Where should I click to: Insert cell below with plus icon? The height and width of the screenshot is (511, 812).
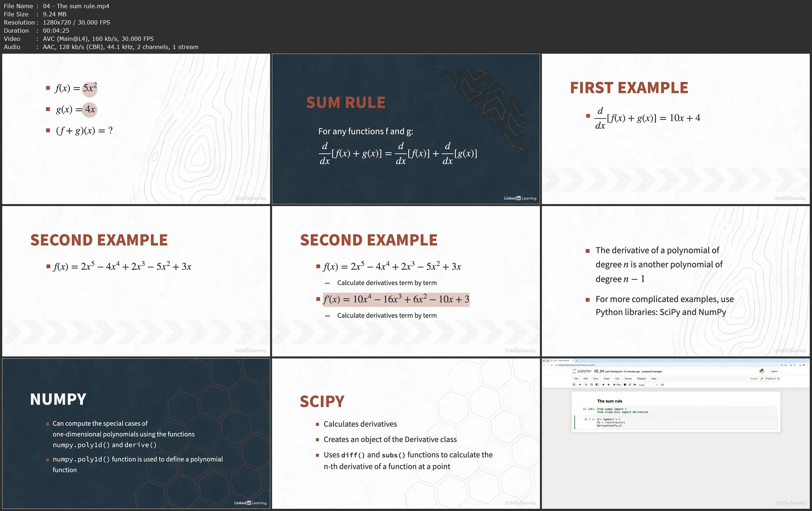coord(580,385)
